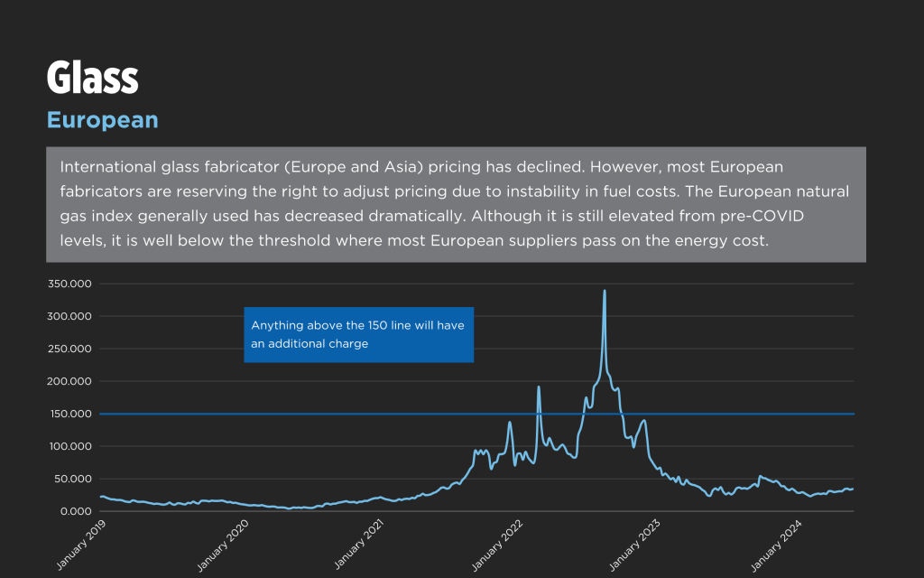Click the January 2024 x-axis label

pos(774,544)
